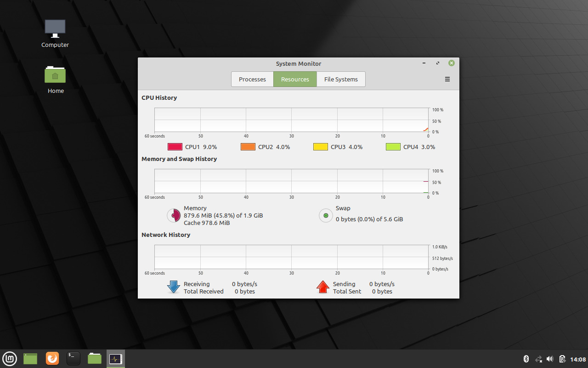Click the volume tray icon
This screenshot has height=368, width=588.
(549, 359)
